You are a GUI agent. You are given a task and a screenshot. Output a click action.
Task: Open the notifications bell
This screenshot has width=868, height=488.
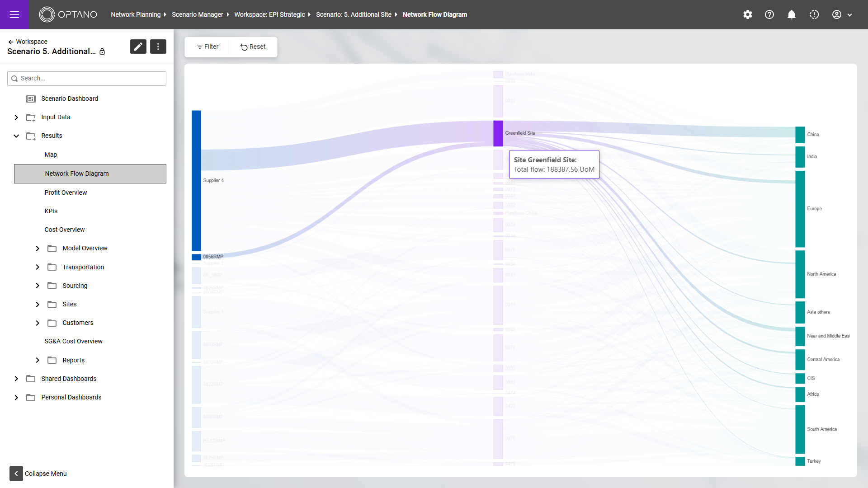click(792, 14)
